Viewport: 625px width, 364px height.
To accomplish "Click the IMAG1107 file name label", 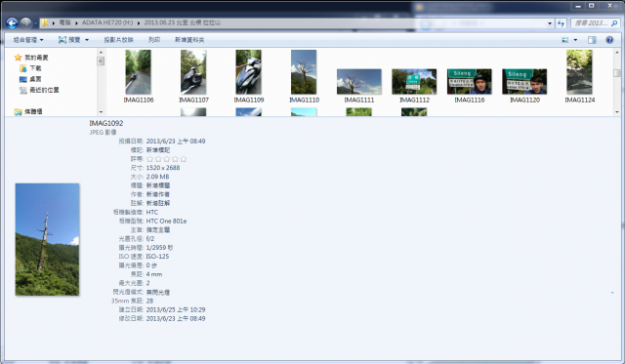I will pyautogui.click(x=193, y=100).
